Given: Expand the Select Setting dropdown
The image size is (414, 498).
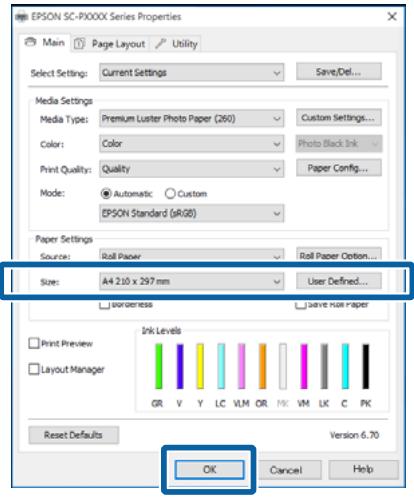Looking at the screenshot, I should click(192, 72).
